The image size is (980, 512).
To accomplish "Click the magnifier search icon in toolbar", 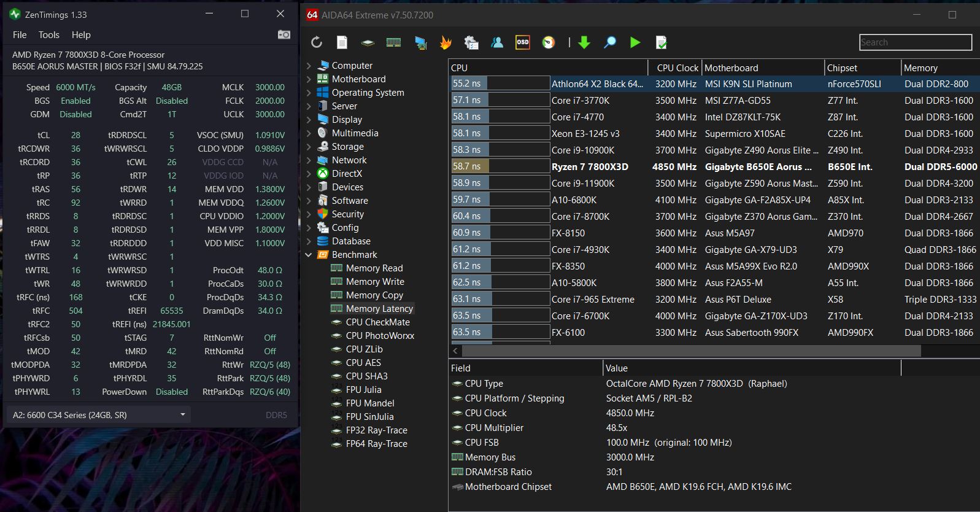I will pyautogui.click(x=610, y=42).
